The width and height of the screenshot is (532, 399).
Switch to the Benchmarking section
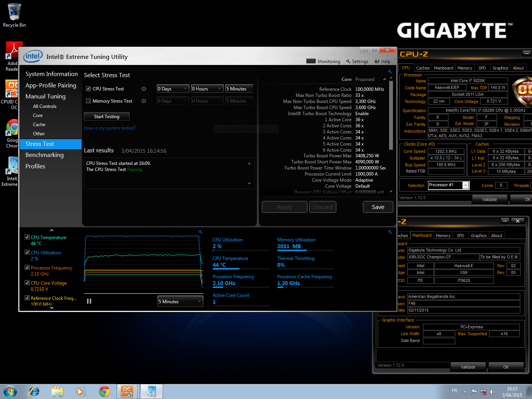pos(44,155)
